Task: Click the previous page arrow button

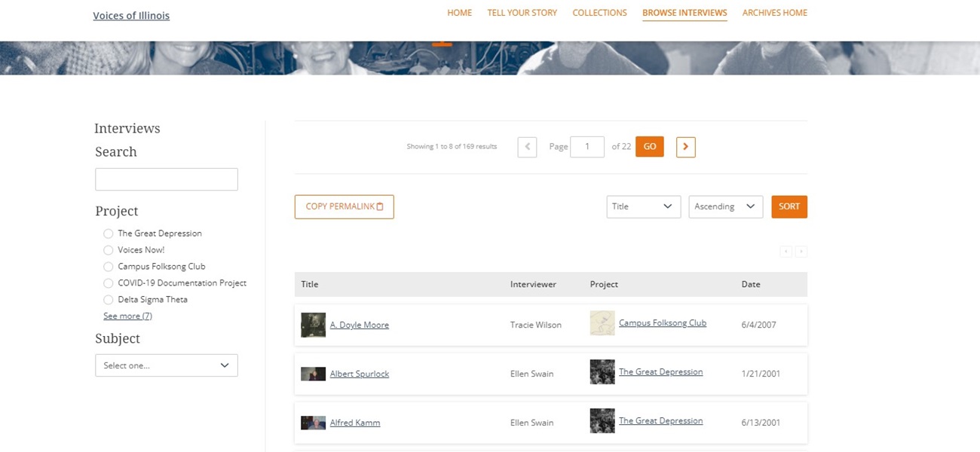Action: click(x=527, y=147)
